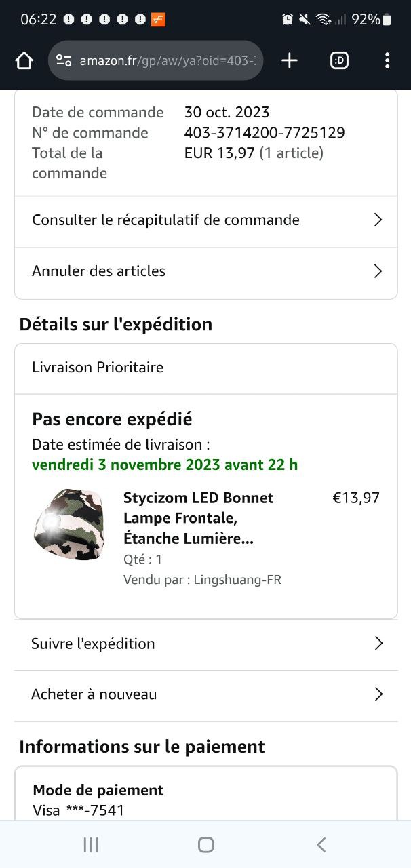Open Android recent apps
This screenshot has width=411, height=868.
coord(91,844)
